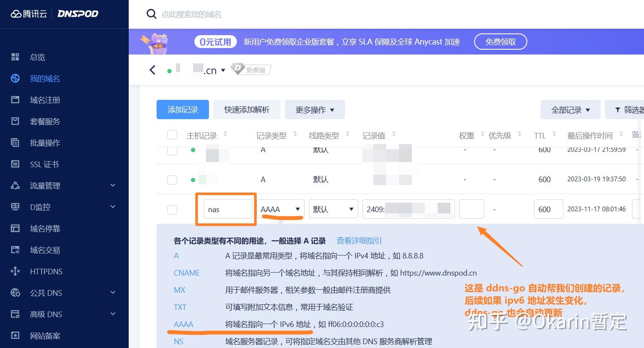Open the 批量操作 menu item
Viewport: 644px width, 348px height.
[44, 143]
